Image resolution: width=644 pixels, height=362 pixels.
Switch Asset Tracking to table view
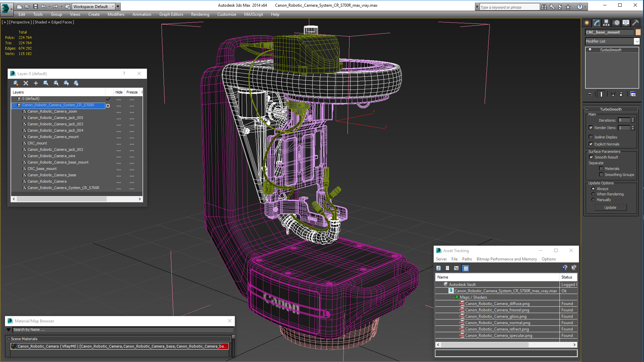click(466, 268)
